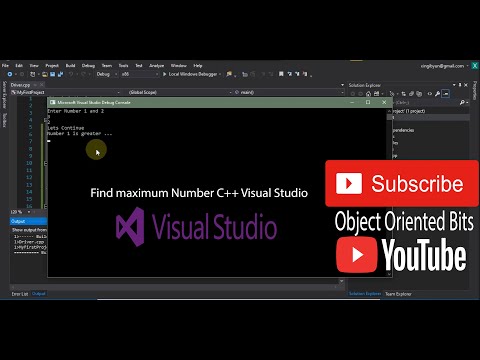Click the 'Lets Continue' console line
The width and height of the screenshot is (480, 360).
(66, 128)
